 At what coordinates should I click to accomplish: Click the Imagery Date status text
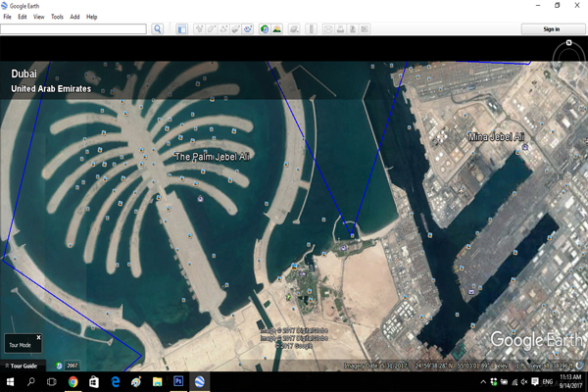[375, 366]
